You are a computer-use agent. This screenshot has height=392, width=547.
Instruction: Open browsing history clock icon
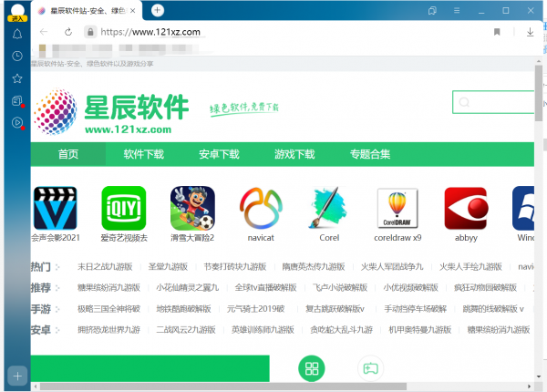pos(17,57)
